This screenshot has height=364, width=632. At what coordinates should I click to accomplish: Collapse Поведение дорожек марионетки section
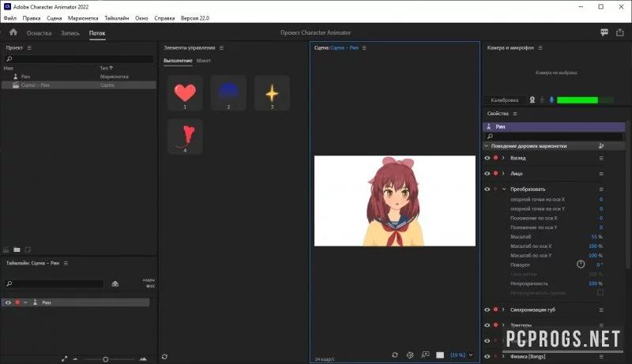click(x=486, y=146)
